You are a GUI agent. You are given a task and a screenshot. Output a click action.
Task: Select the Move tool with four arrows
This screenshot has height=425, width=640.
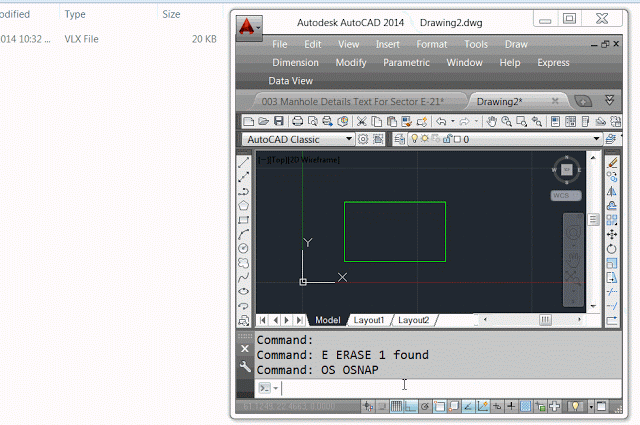click(612, 234)
